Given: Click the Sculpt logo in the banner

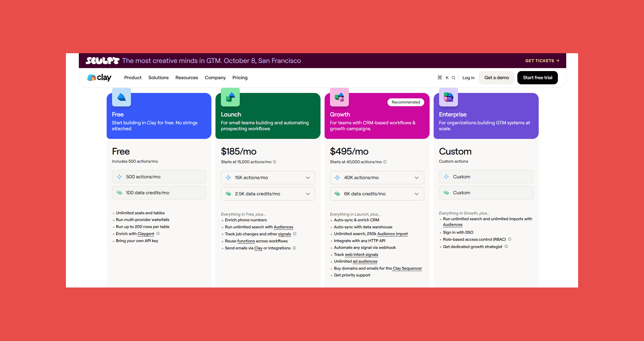Looking at the screenshot, I should 102,61.
